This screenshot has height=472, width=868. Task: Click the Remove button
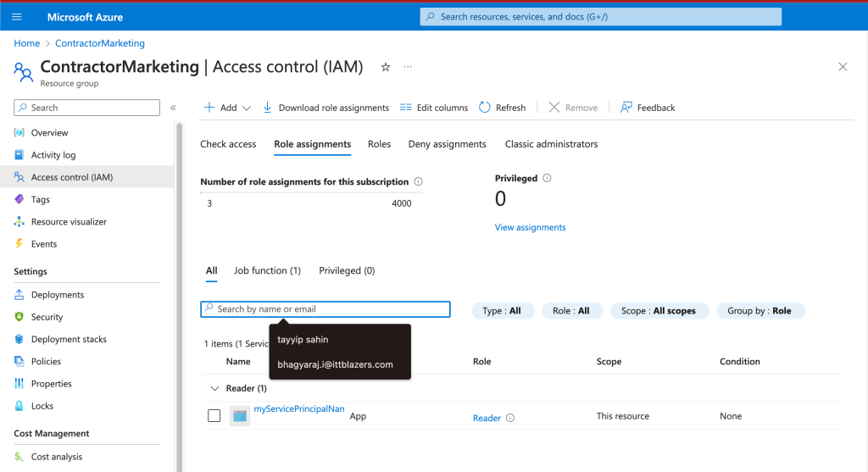[x=573, y=108]
